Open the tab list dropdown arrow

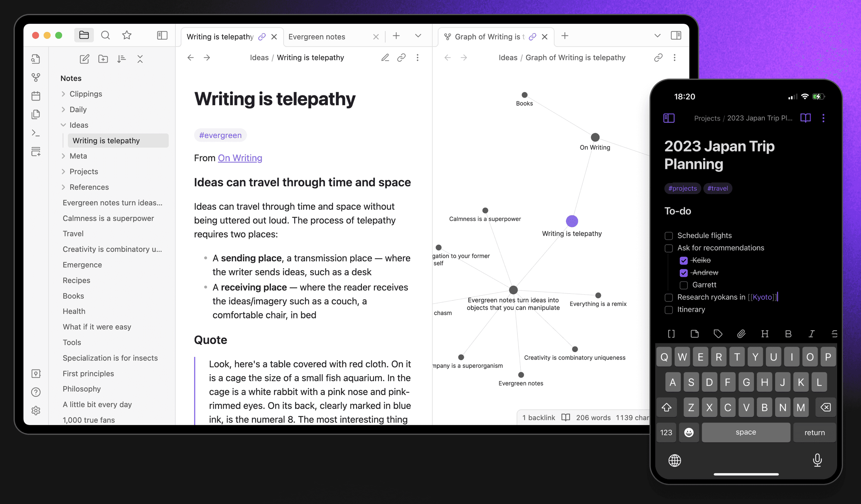point(418,36)
